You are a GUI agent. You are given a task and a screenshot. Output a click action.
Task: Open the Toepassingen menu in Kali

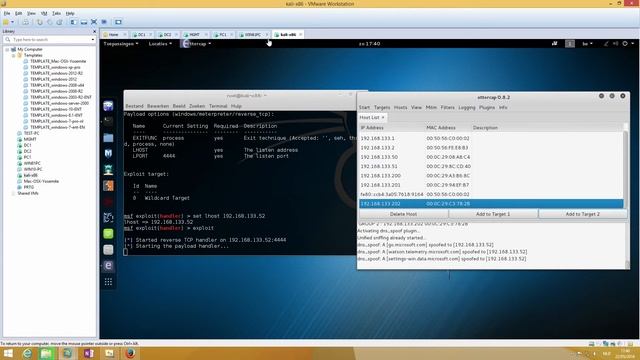[x=120, y=44]
